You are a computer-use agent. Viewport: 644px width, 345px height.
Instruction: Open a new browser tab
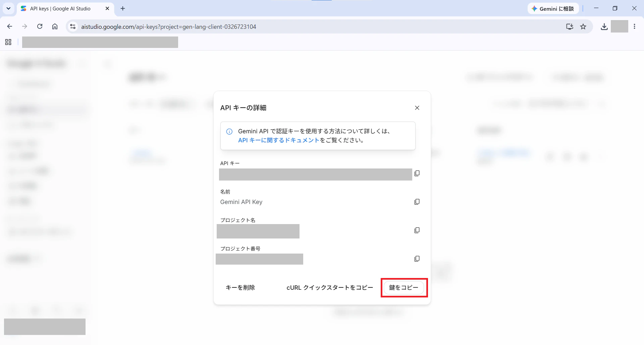pos(123,8)
